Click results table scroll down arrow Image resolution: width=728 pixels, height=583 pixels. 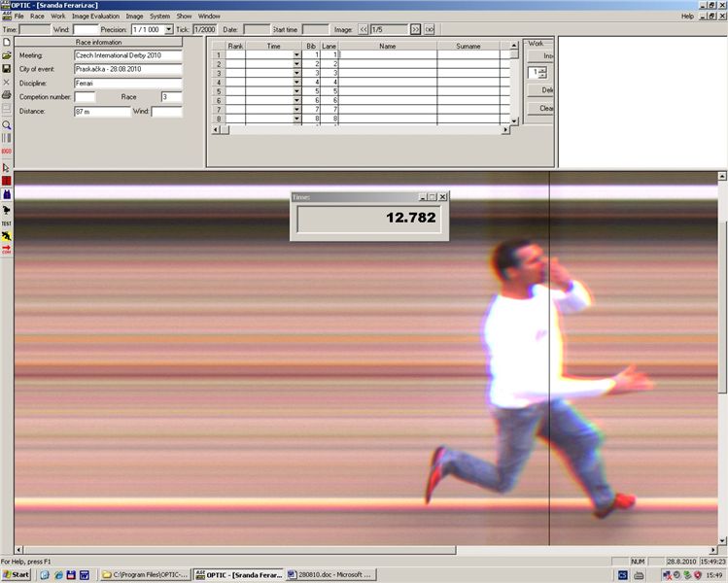pos(514,120)
